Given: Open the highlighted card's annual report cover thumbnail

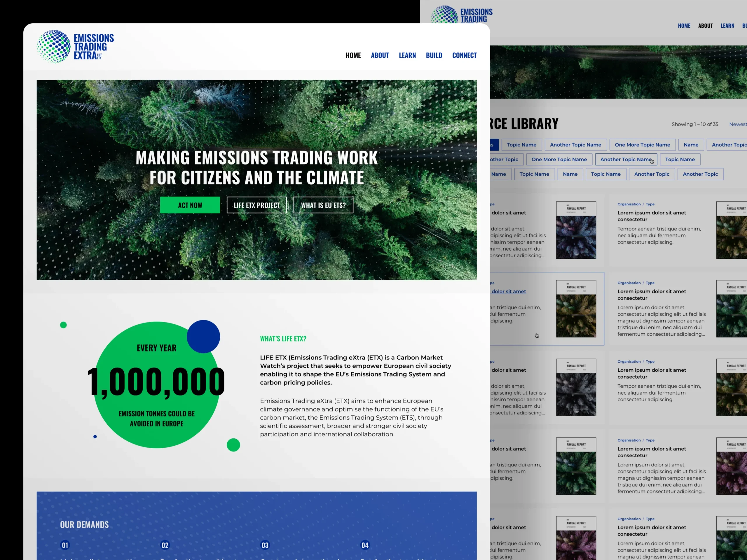Looking at the screenshot, I should [x=576, y=309].
